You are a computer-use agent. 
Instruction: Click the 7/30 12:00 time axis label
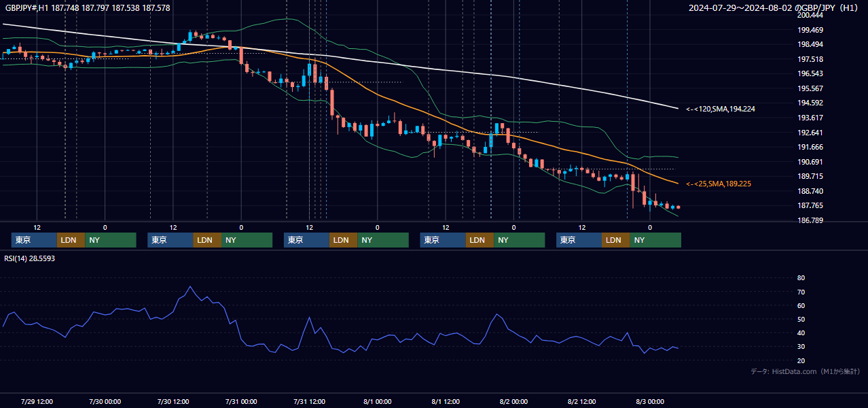click(173, 401)
